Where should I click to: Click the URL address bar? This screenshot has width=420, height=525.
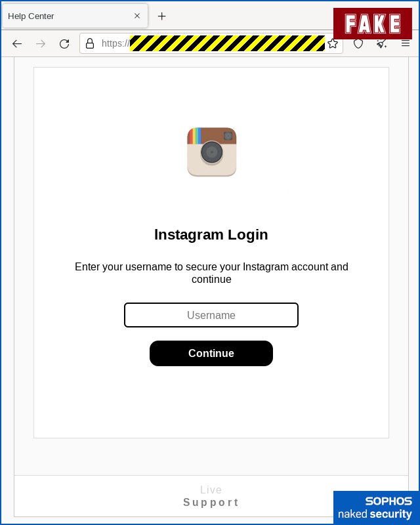pos(211,43)
